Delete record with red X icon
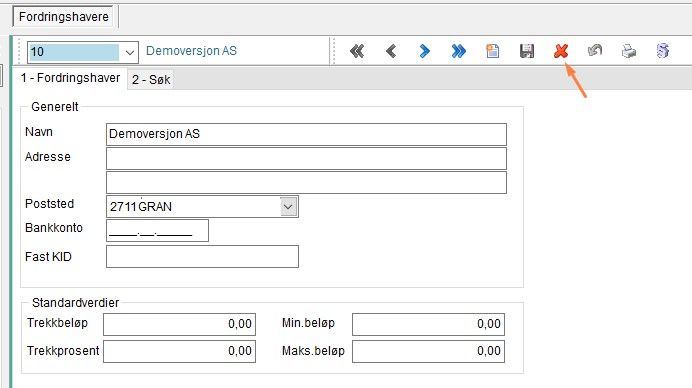Viewport: 692px width, 388px height. [x=561, y=51]
